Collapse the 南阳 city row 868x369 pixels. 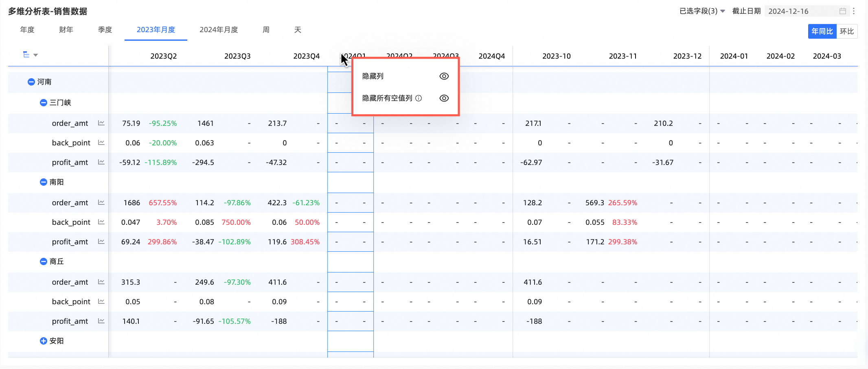coord(44,182)
